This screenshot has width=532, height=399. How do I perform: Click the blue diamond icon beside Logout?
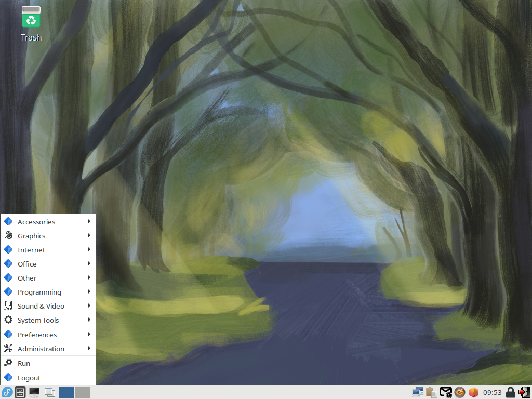coord(8,377)
